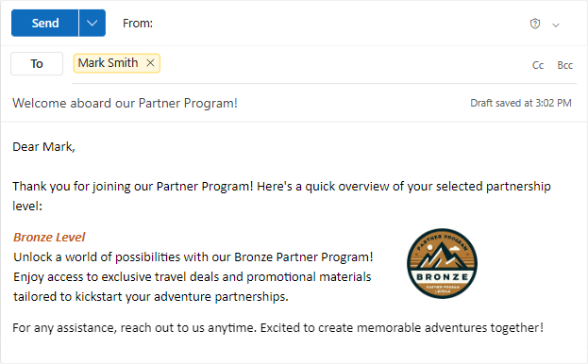Screen dimensions: 588x364
Task: Expand the chevron beside the shield icon
Action: tap(556, 25)
